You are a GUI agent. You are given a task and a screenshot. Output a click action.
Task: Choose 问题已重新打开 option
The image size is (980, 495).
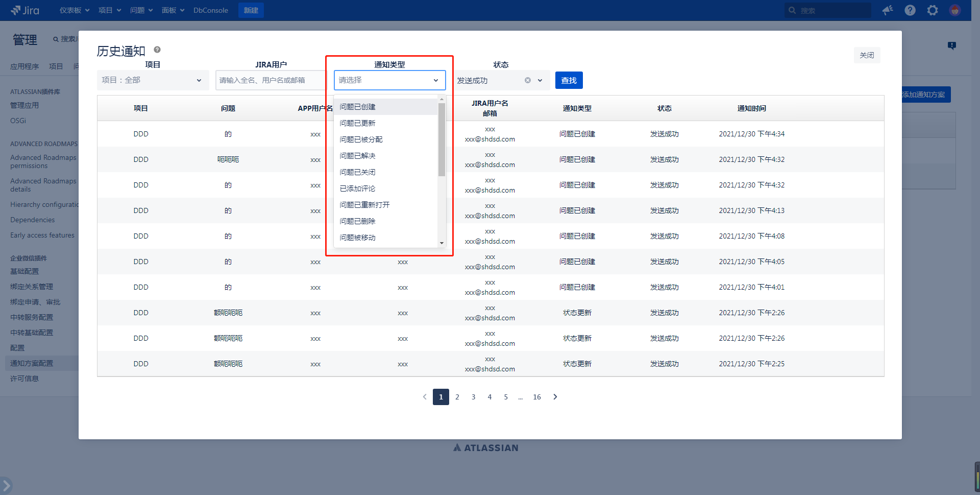point(365,205)
